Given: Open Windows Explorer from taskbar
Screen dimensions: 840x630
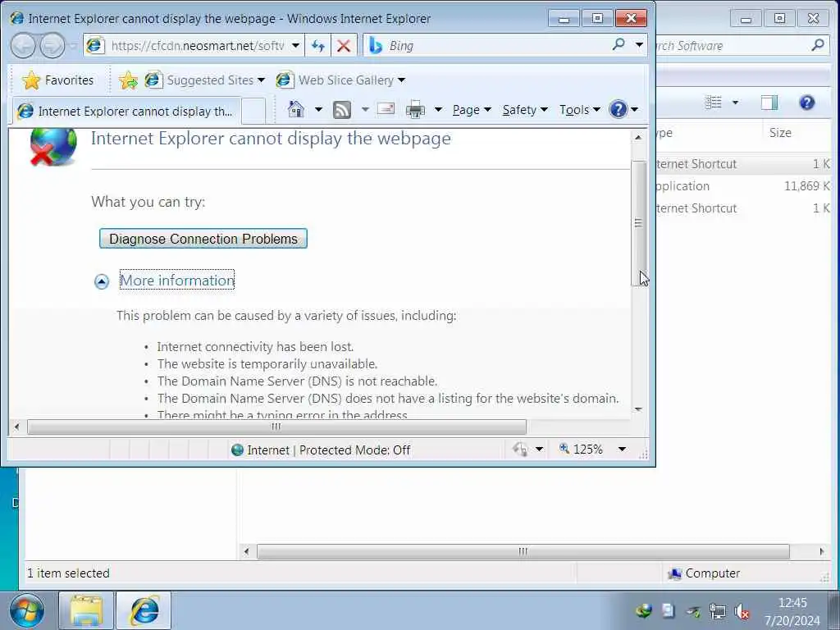Looking at the screenshot, I should (85, 610).
